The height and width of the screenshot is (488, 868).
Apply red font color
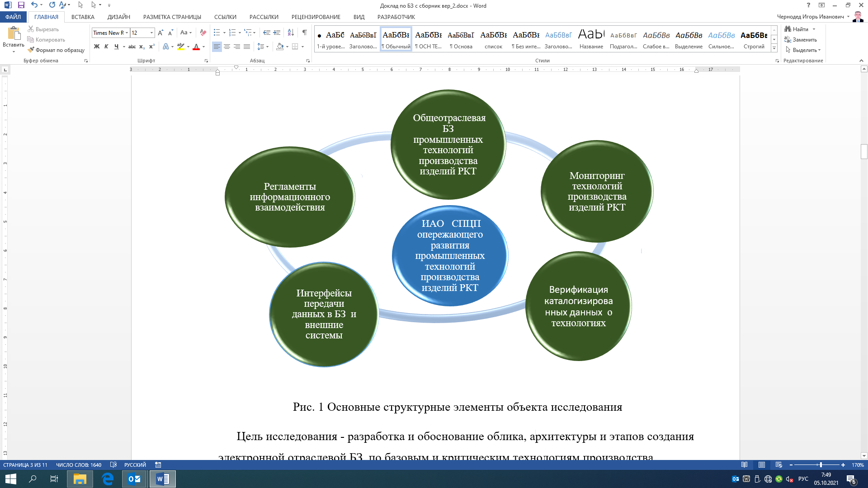tap(196, 47)
